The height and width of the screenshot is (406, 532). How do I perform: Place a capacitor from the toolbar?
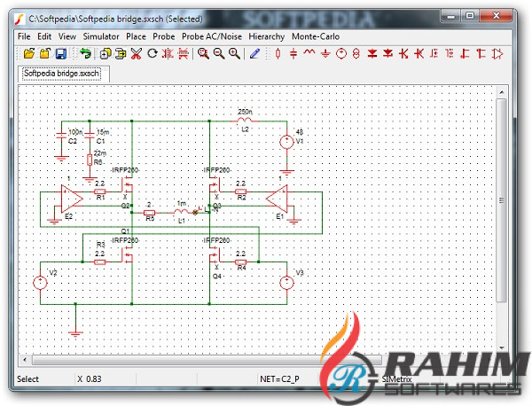[293, 53]
